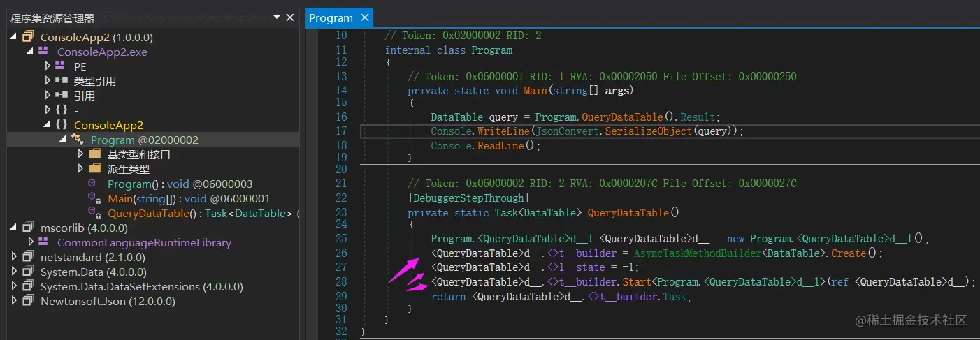This screenshot has height=340, width=980.
Task: Expand the netstandard (2.1.0.0) node
Action: (15, 257)
